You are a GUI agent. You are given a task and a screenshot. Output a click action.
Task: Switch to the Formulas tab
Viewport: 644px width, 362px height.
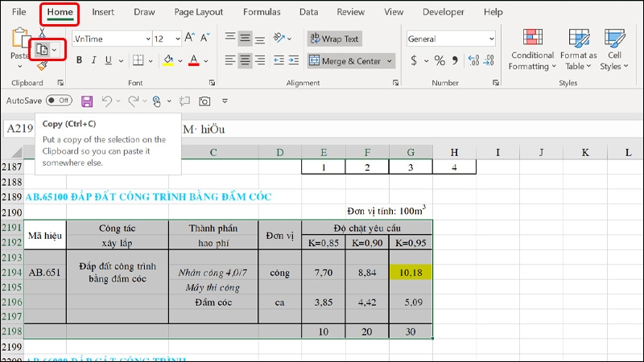[x=262, y=12]
